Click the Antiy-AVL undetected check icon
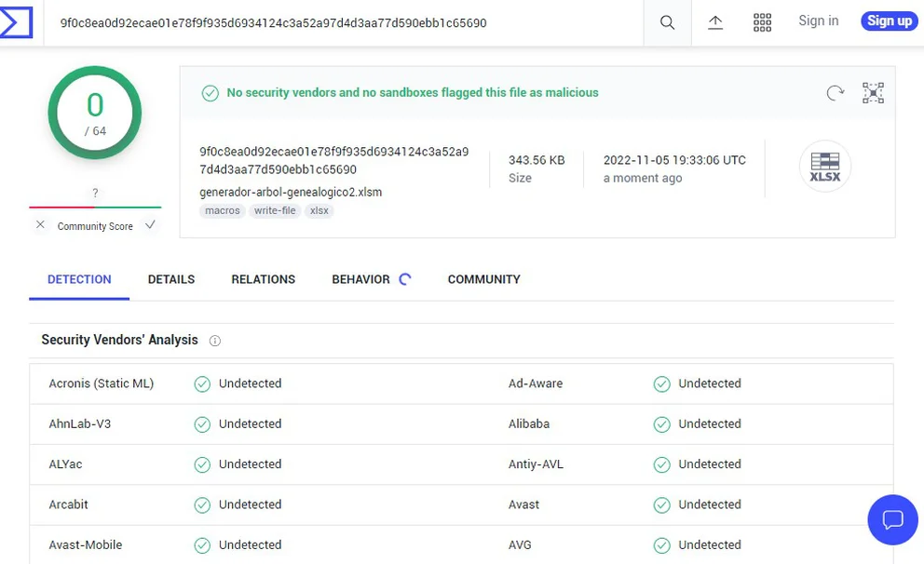The height and width of the screenshot is (564, 924). [x=661, y=465]
